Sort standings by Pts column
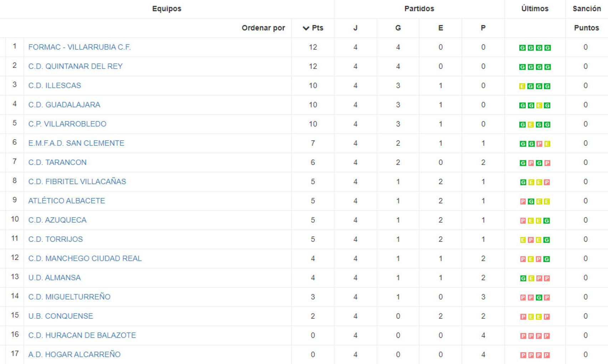Image resolution: width=608 pixels, height=364 pixels. [x=313, y=28]
